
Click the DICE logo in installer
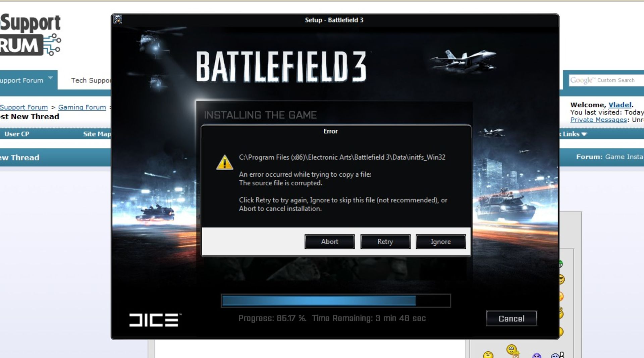(155, 320)
